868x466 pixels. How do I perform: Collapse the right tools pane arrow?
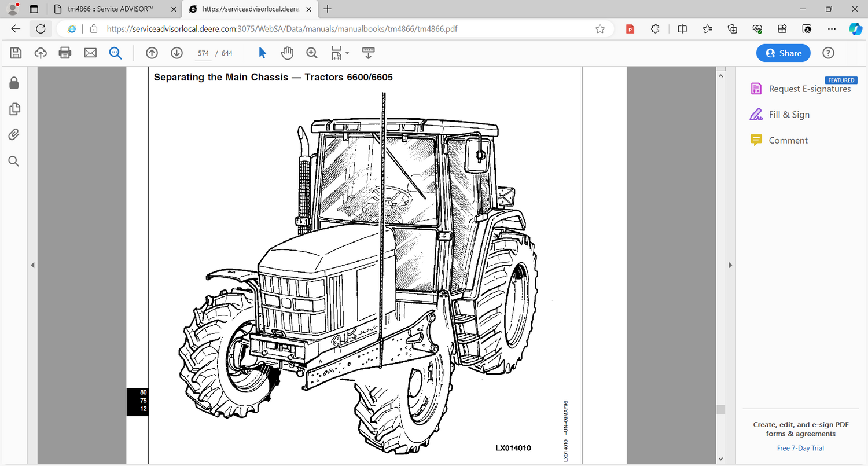coord(730,265)
